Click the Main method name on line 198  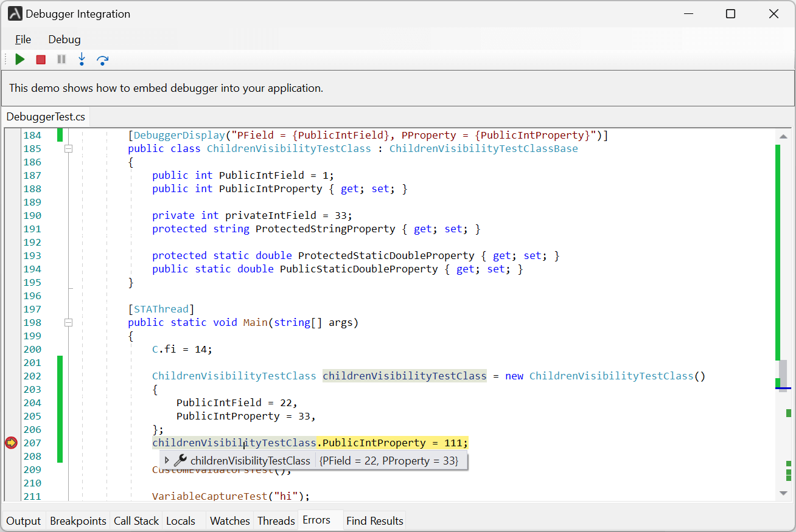point(256,322)
